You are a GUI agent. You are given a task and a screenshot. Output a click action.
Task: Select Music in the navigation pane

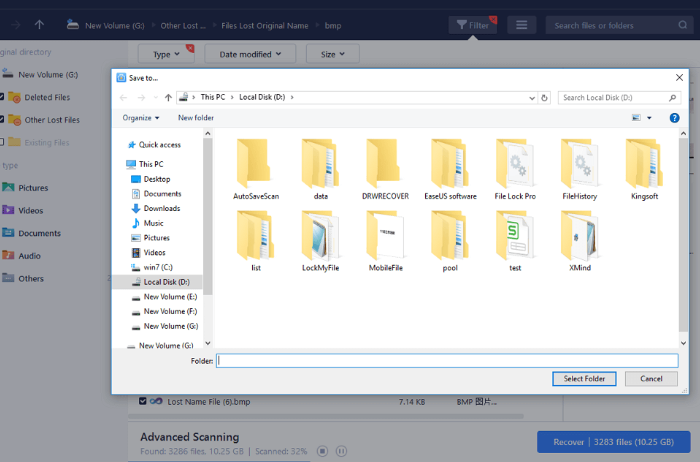pos(147,223)
